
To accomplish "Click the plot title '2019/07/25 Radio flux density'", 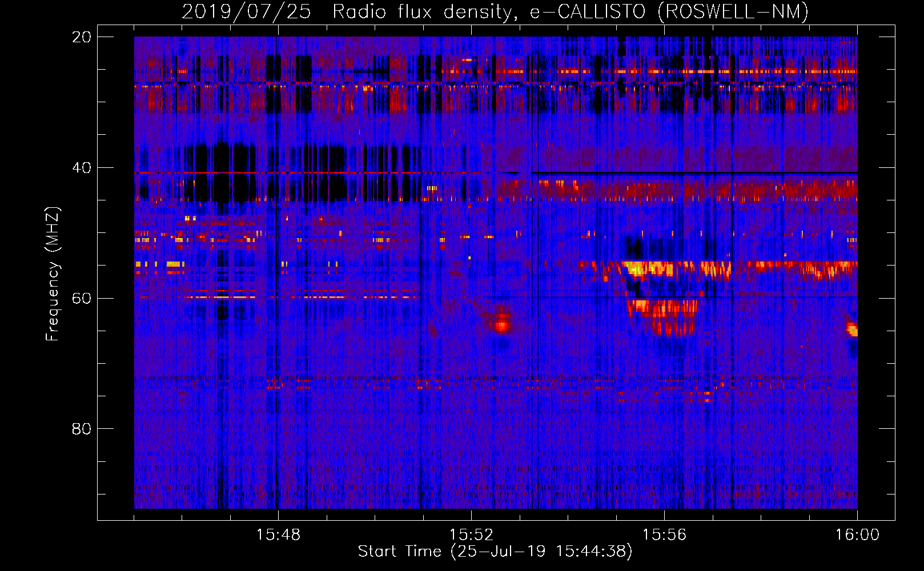I will point(495,11).
